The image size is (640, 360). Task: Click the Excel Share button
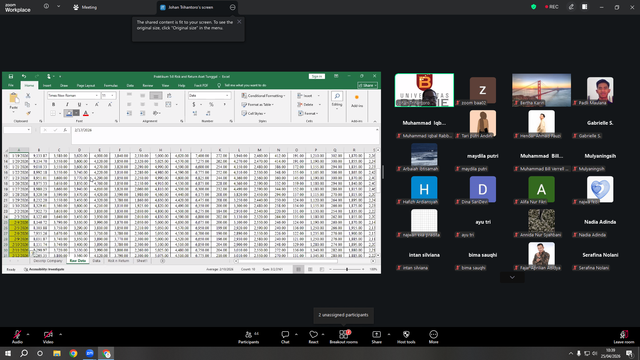point(367,85)
